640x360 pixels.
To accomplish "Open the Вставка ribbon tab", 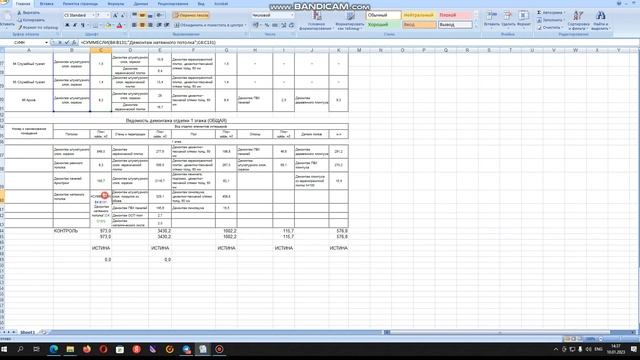I will click(47, 4).
